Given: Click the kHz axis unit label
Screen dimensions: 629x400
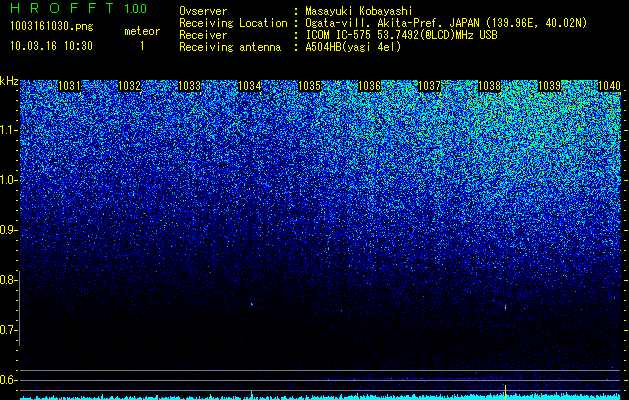Looking at the screenshot, I should point(9,81).
